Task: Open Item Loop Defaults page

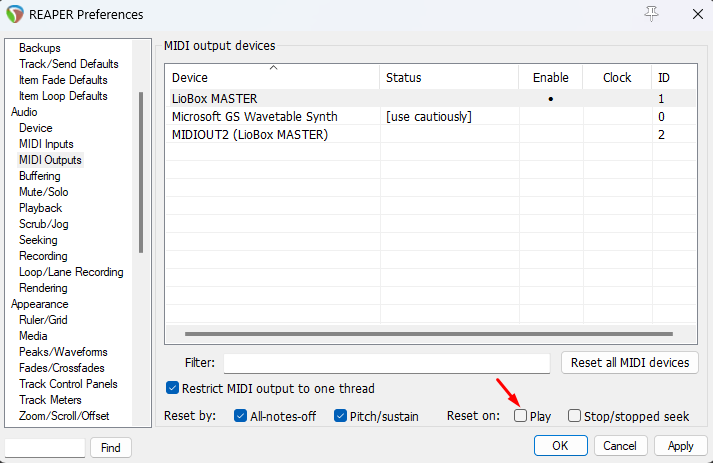Action: (x=63, y=96)
